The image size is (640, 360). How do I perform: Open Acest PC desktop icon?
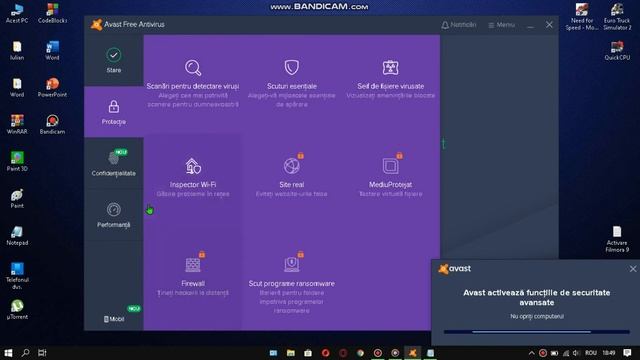(17, 13)
